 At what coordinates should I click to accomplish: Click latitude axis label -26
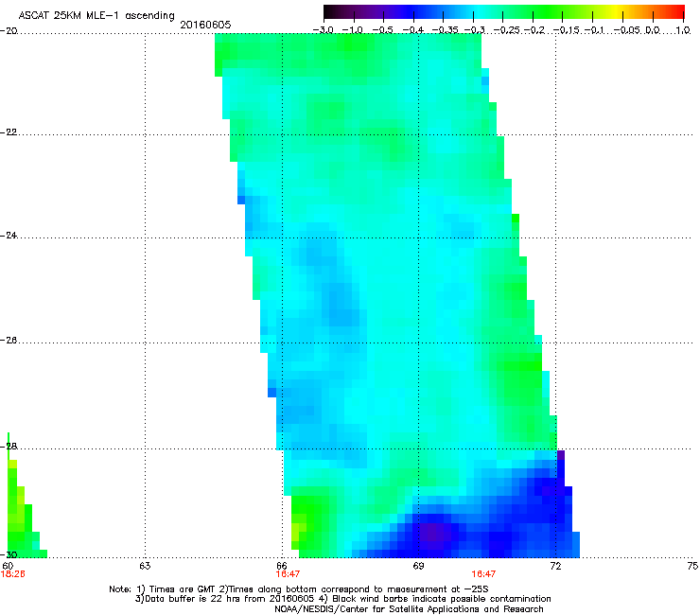pos(9,341)
